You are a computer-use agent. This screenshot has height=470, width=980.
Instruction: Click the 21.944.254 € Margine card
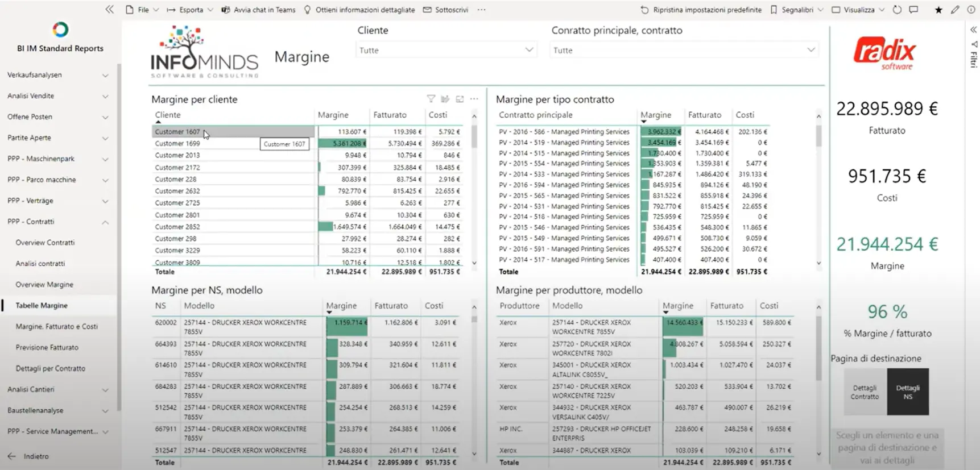[887, 253]
